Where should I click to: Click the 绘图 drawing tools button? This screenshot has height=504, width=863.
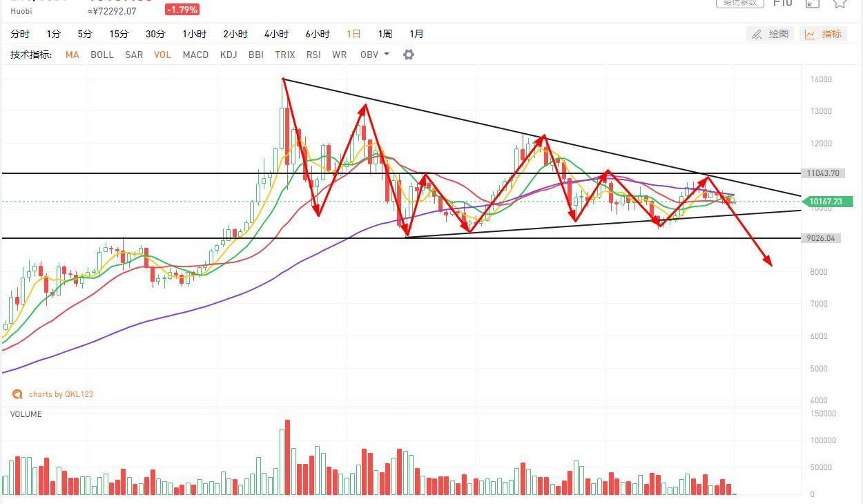770,34
